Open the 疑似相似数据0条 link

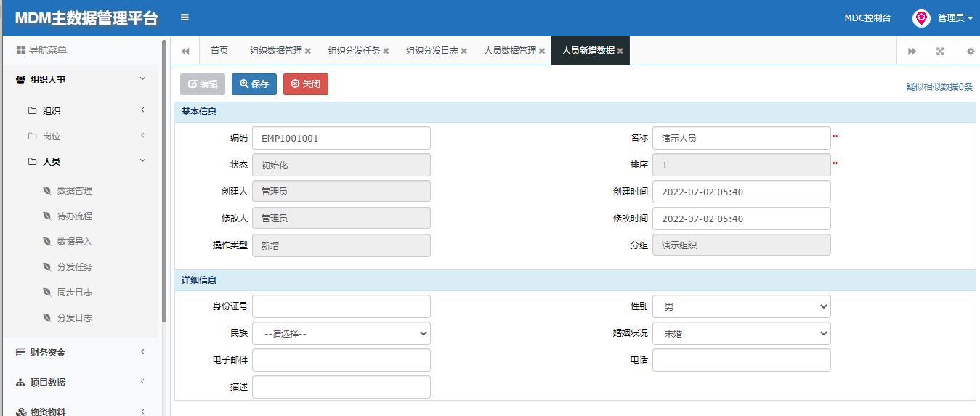[939, 87]
